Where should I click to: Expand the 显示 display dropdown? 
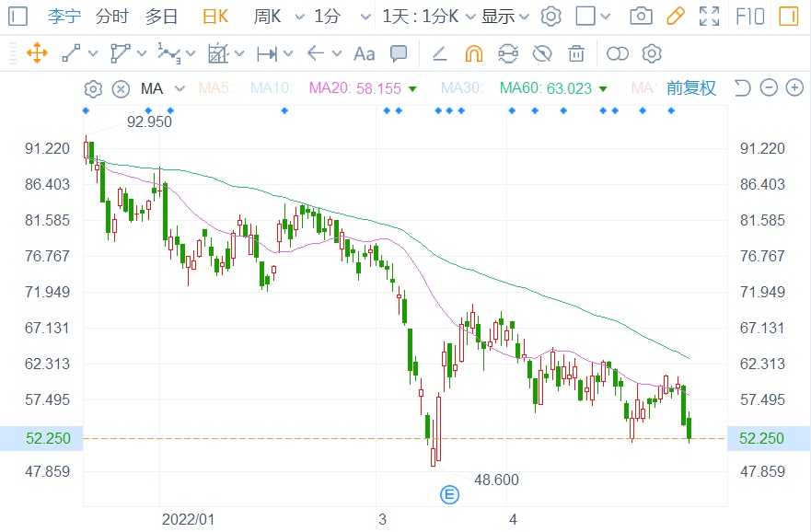point(524,17)
